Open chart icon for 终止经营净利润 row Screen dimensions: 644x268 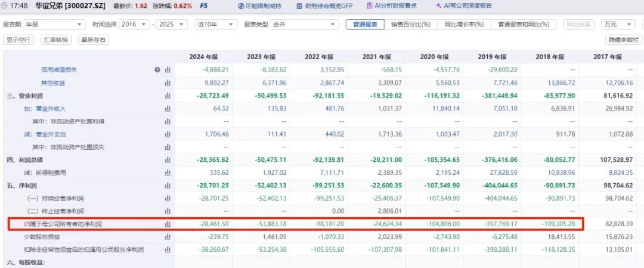point(167,211)
